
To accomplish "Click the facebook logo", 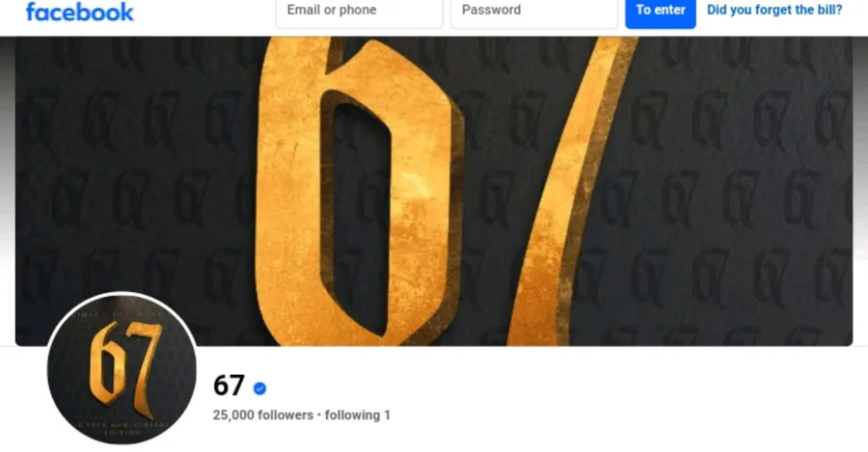I will click(80, 12).
